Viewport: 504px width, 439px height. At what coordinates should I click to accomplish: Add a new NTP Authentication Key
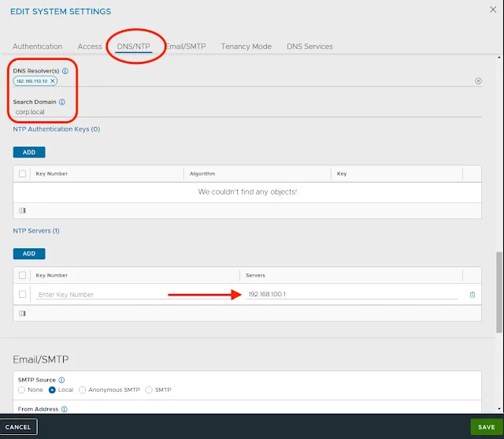coord(29,152)
